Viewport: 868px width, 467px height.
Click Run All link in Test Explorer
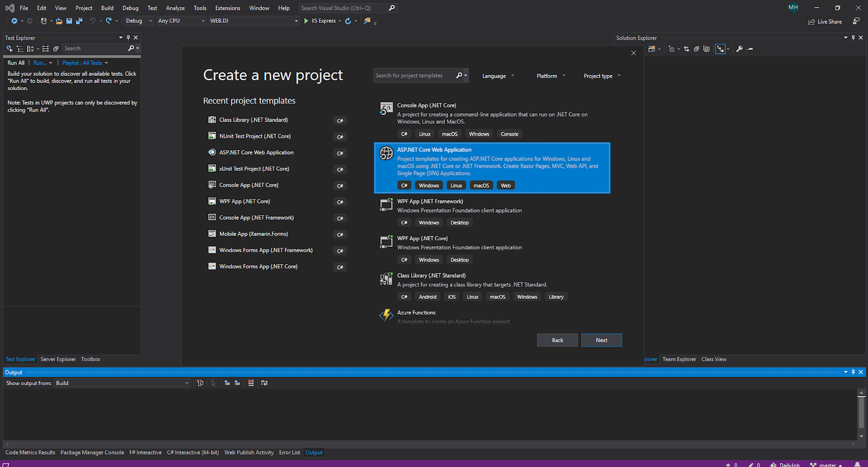click(16, 63)
